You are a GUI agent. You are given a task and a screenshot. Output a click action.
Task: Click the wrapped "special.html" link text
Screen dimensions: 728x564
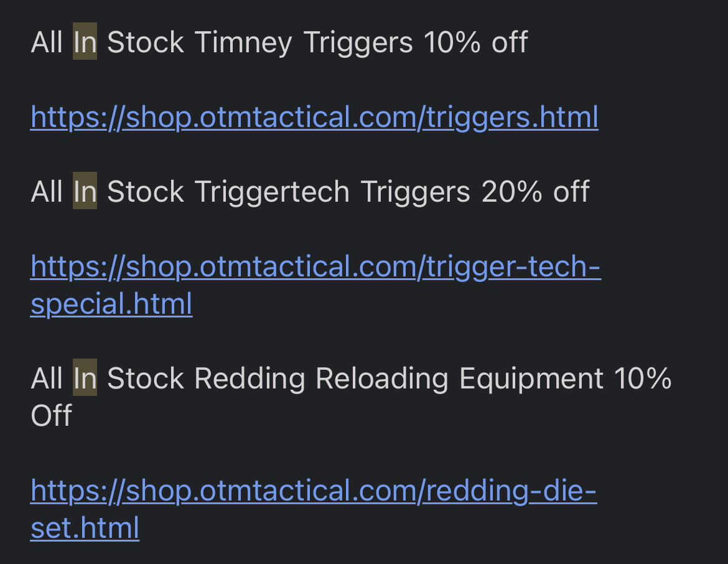pyautogui.click(x=111, y=304)
